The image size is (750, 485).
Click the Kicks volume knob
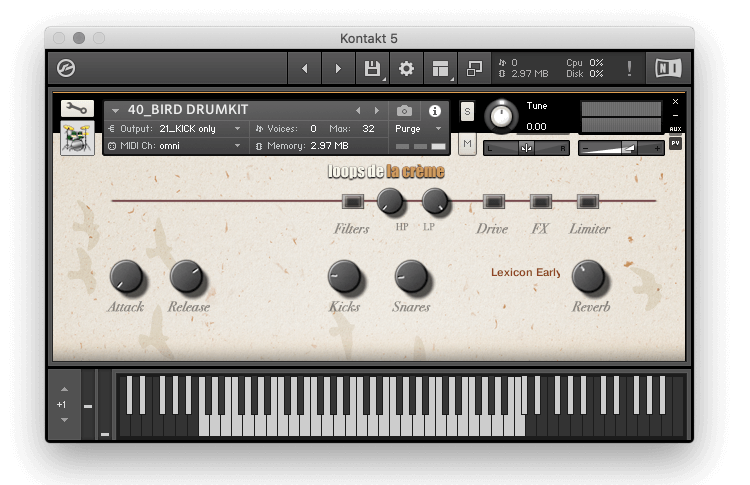pyautogui.click(x=344, y=276)
